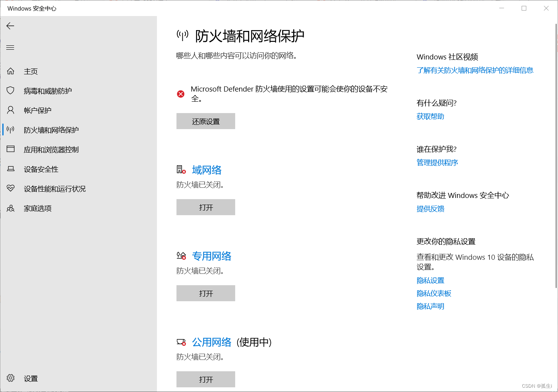The height and width of the screenshot is (392, 558).
Task: Open 了解有关防火墙和网络保护的详细信息 link
Action: coord(475,70)
